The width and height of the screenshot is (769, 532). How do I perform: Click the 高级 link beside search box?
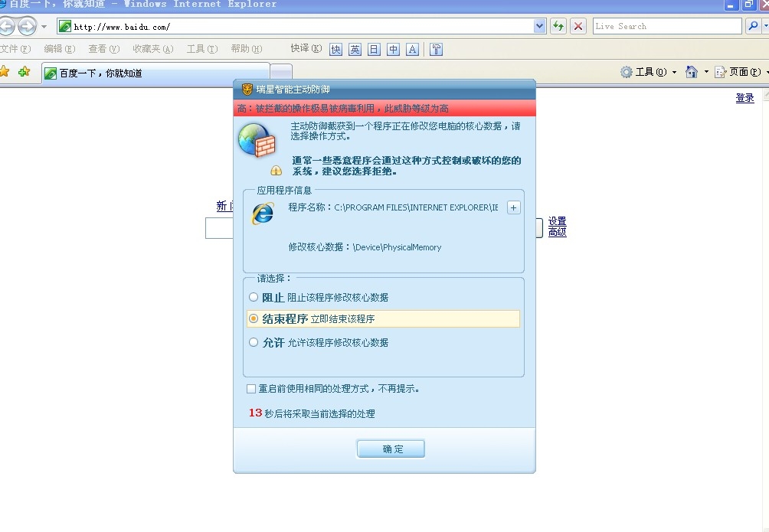tap(557, 232)
